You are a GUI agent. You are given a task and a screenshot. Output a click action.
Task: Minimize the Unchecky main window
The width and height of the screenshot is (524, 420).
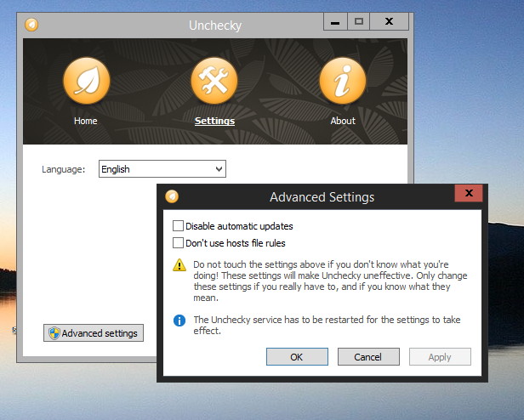pos(335,22)
